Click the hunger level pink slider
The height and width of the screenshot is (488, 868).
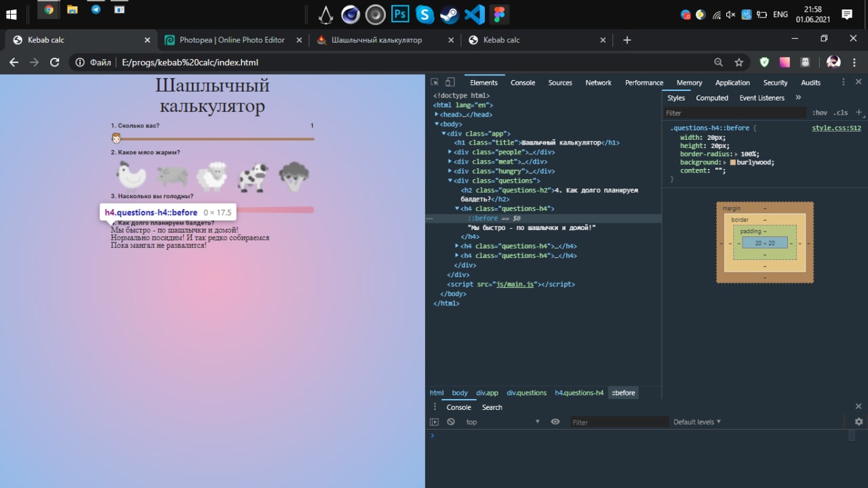[x=212, y=210]
